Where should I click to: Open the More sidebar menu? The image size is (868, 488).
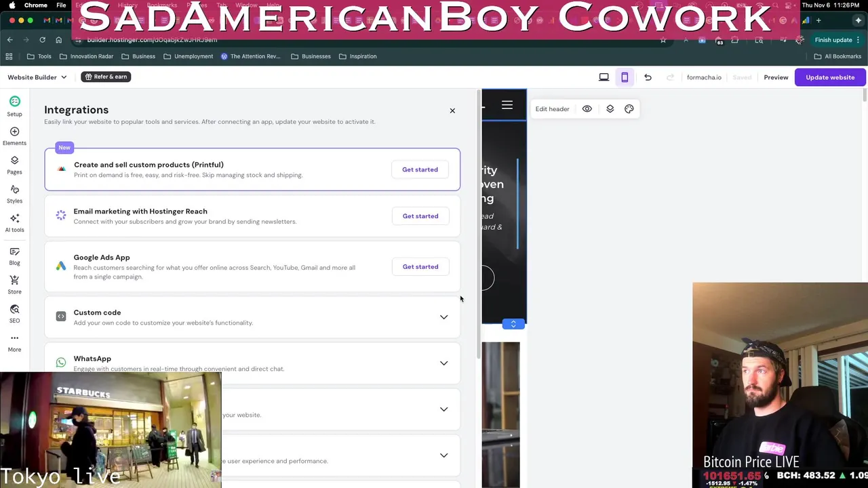pos(14,343)
